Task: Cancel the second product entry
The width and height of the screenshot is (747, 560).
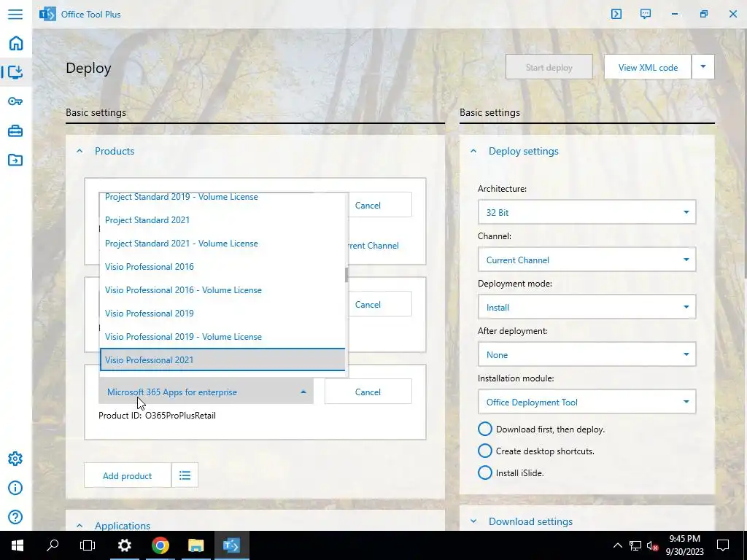Action: coord(379,304)
